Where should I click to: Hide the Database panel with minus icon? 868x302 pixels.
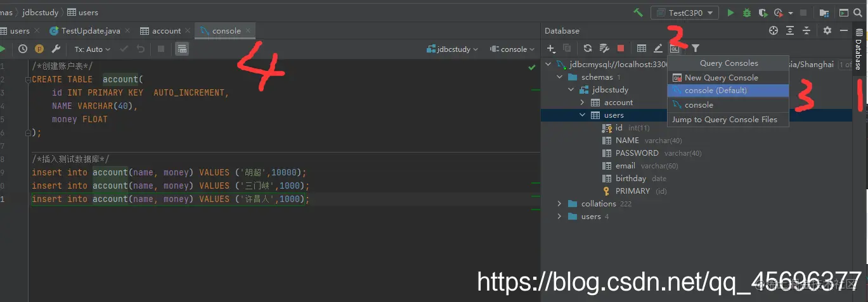coord(844,30)
